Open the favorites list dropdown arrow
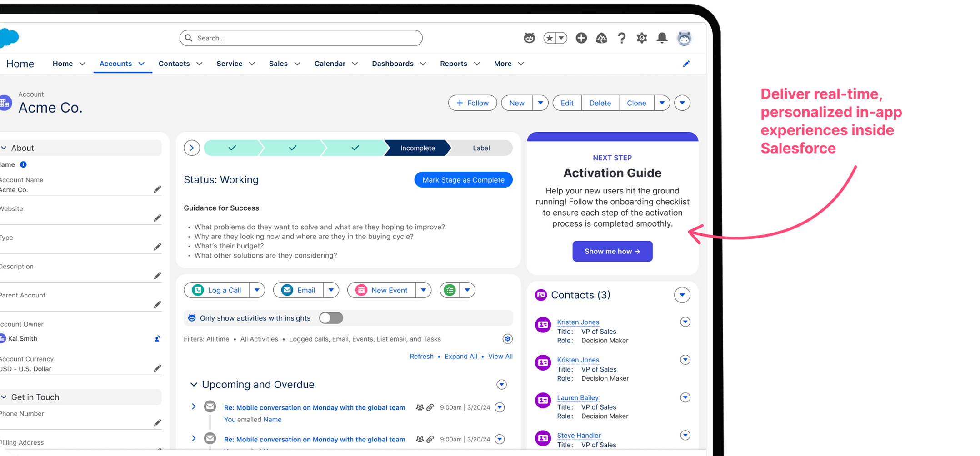 tap(562, 38)
